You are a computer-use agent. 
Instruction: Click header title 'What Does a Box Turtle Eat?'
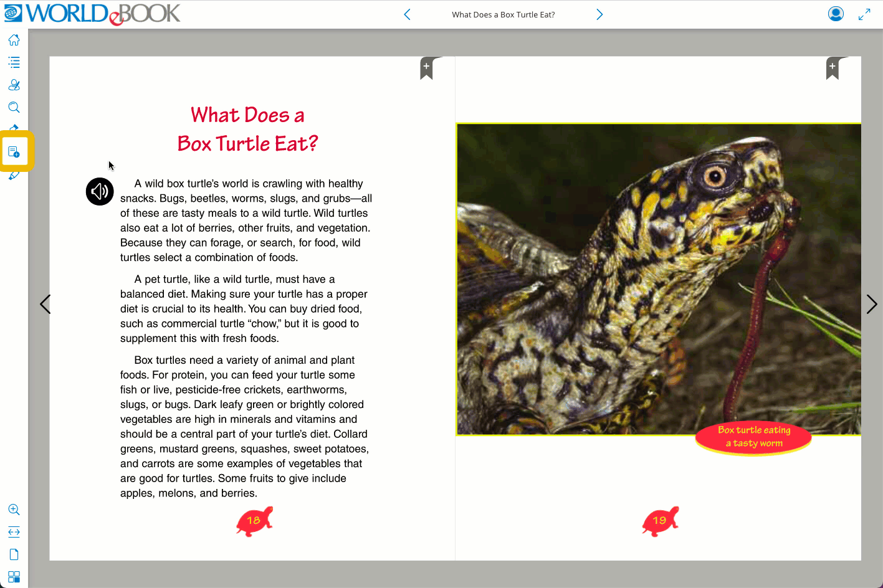click(x=504, y=14)
